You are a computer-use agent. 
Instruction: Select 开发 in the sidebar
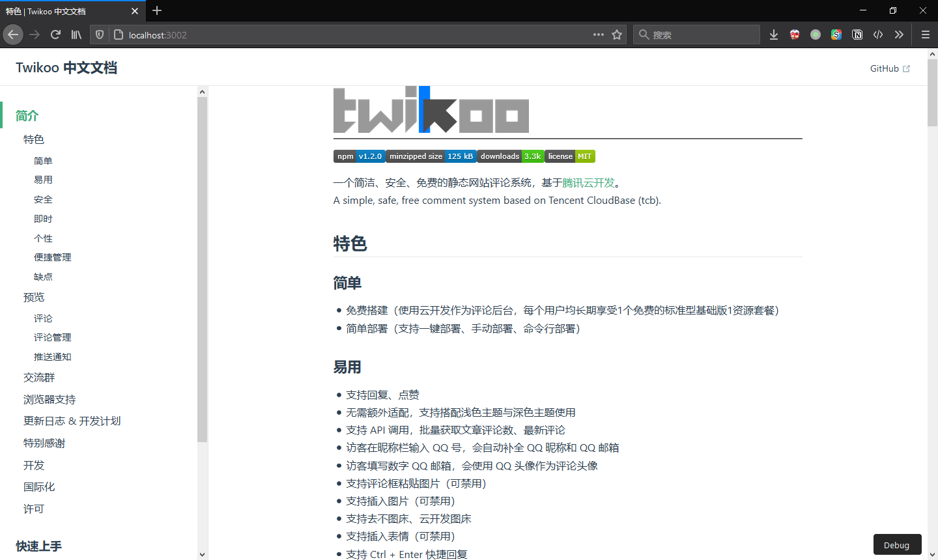(x=34, y=465)
